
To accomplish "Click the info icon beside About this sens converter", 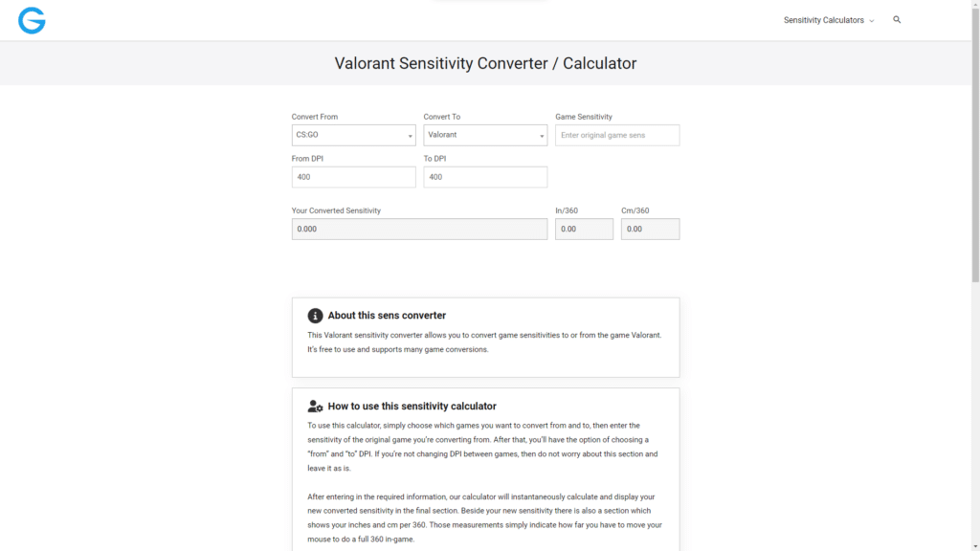I will click(315, 315).
